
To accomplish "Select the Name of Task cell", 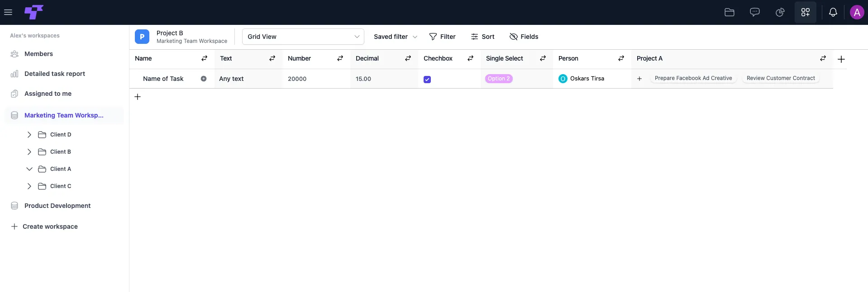I will tap(172, 79).
